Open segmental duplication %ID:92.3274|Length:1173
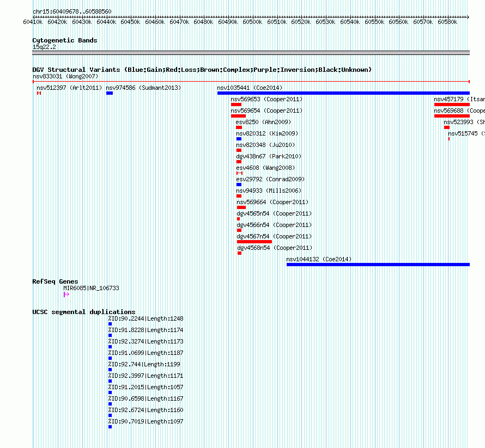 (x=145, y=341)
